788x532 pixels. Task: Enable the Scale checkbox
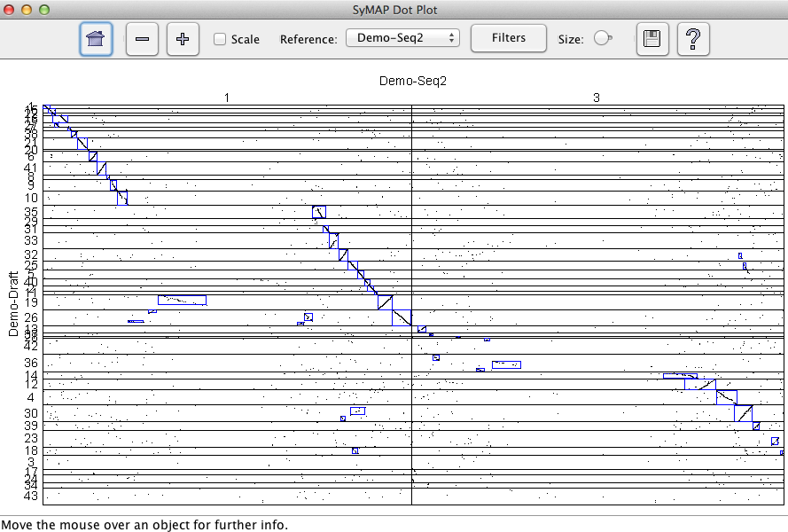[220, 39]
